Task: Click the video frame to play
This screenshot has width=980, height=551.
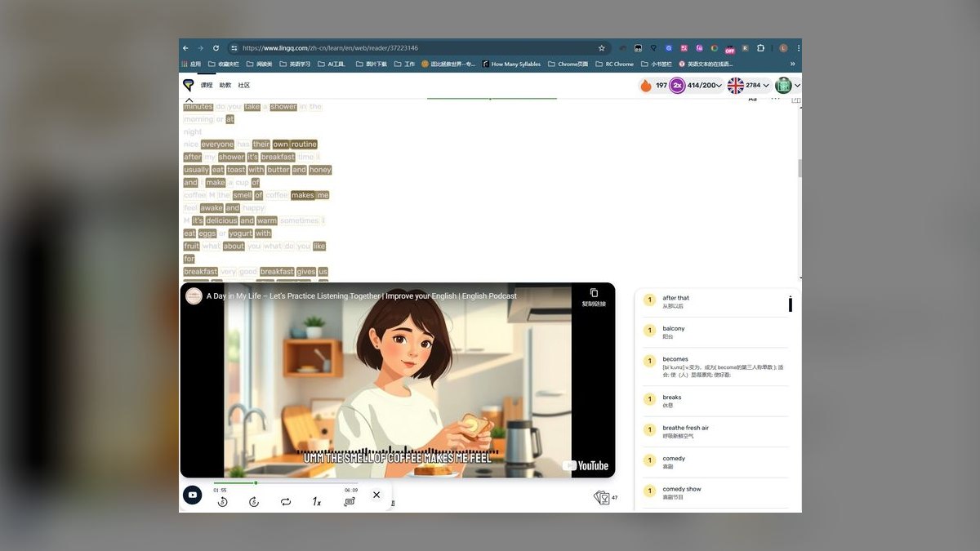Action: coord(398,380)
